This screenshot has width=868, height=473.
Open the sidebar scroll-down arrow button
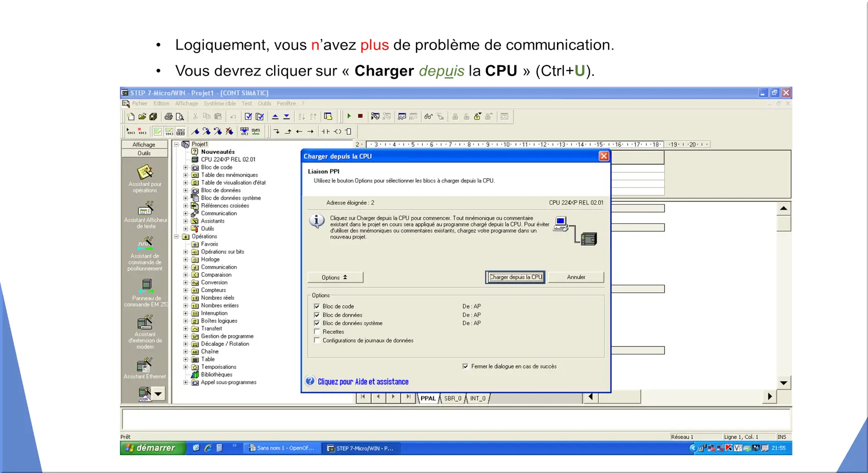pos(158,394)
